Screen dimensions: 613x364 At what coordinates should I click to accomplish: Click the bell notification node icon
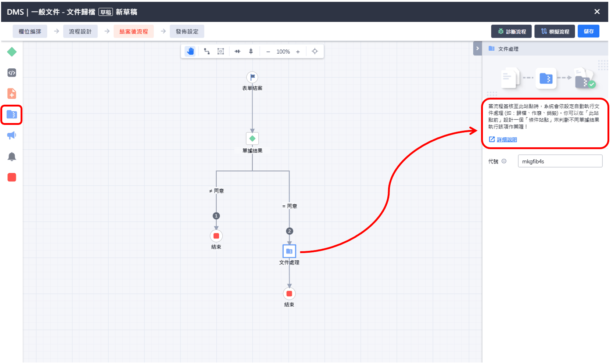coord(12,156)
